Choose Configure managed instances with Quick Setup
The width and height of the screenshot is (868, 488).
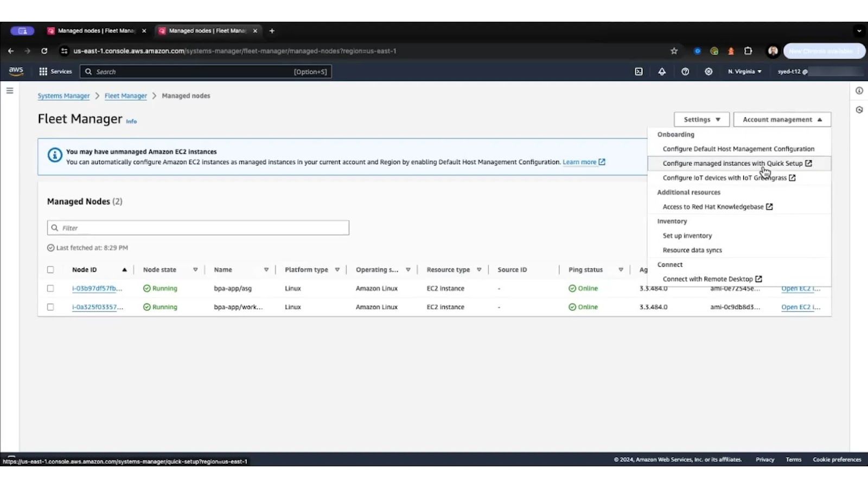pyautogui.click(x=738, y=163)
